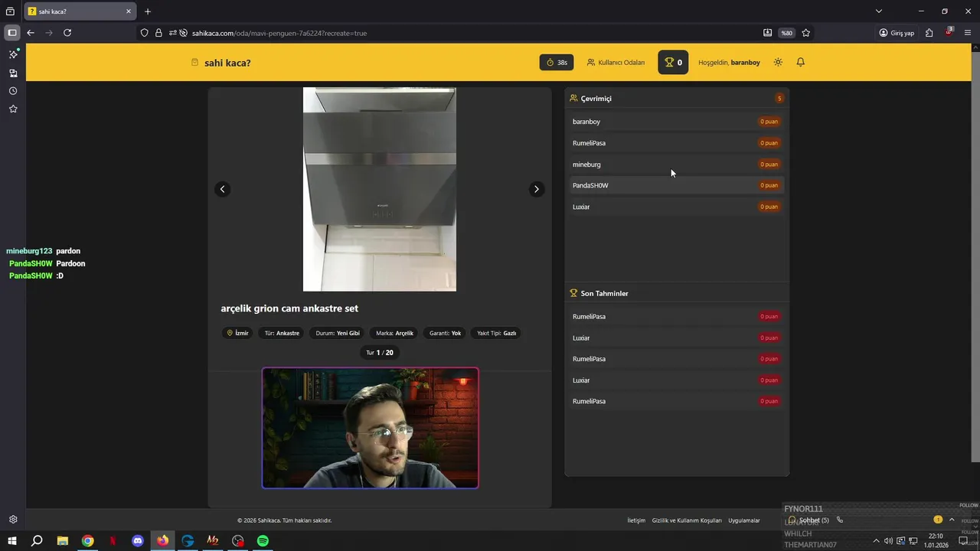
Task: Select RumeliPasa in Çevrimiçi list
Action: point(677,143)
